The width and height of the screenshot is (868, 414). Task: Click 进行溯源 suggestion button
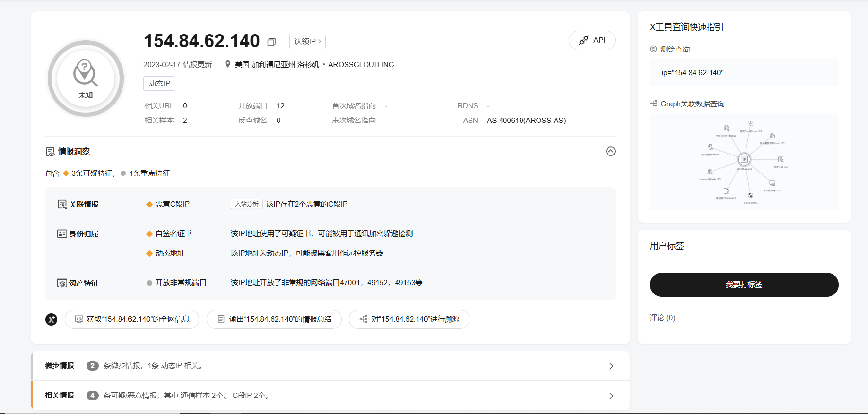click(409, 319)
